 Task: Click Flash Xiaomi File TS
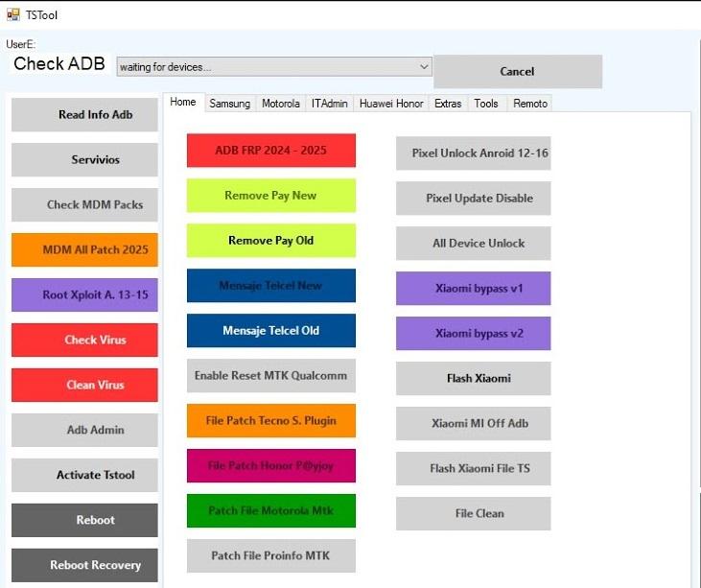(x=474, y=469)
